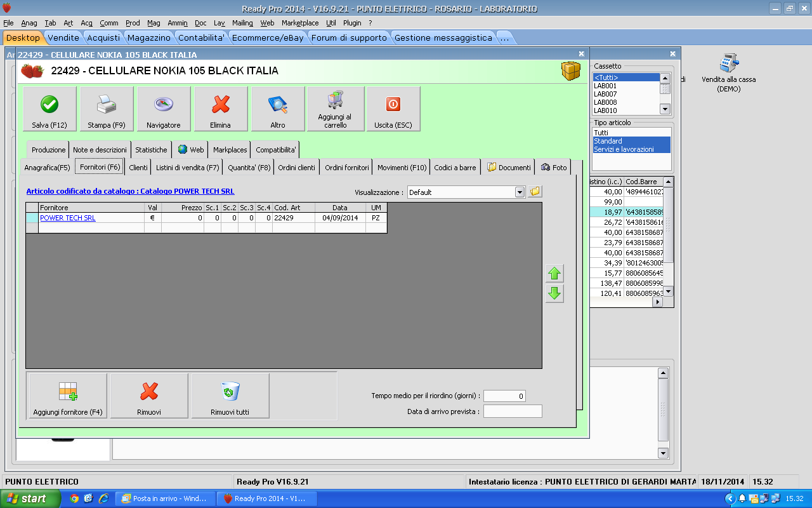This screenshot has width=812, height=508.
Task: Open the Statistiche tab
Action: [152, 150]
